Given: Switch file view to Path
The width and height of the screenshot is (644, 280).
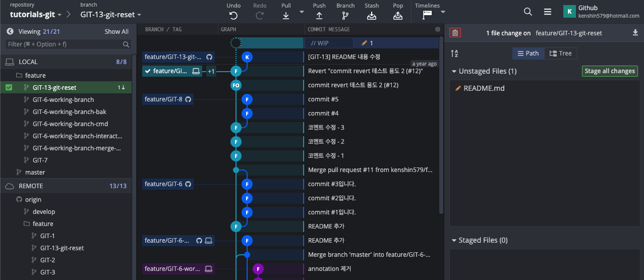Looking at the screenshot, I should click(x=528, y=53).
